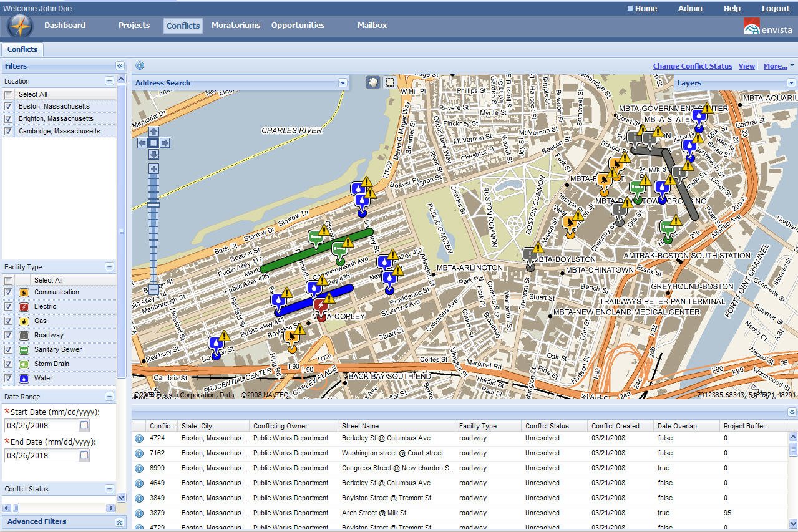Select the hand pan tool on the map
This screenshot has height=532, width=798.
coord(373,82)
